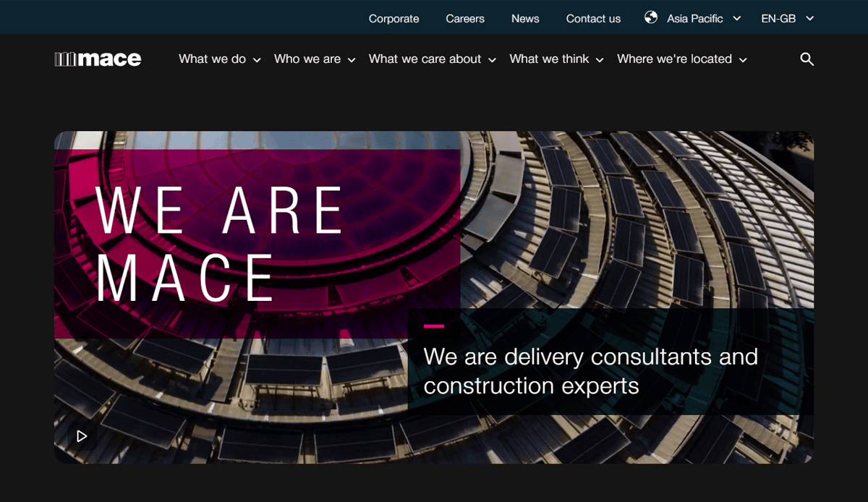Click the pink accent bar above the tagline

click(x=434, y=327)
